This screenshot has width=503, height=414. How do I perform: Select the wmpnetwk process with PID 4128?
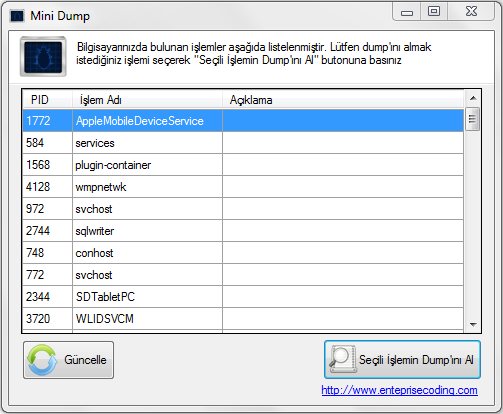(x=243, y=187)
